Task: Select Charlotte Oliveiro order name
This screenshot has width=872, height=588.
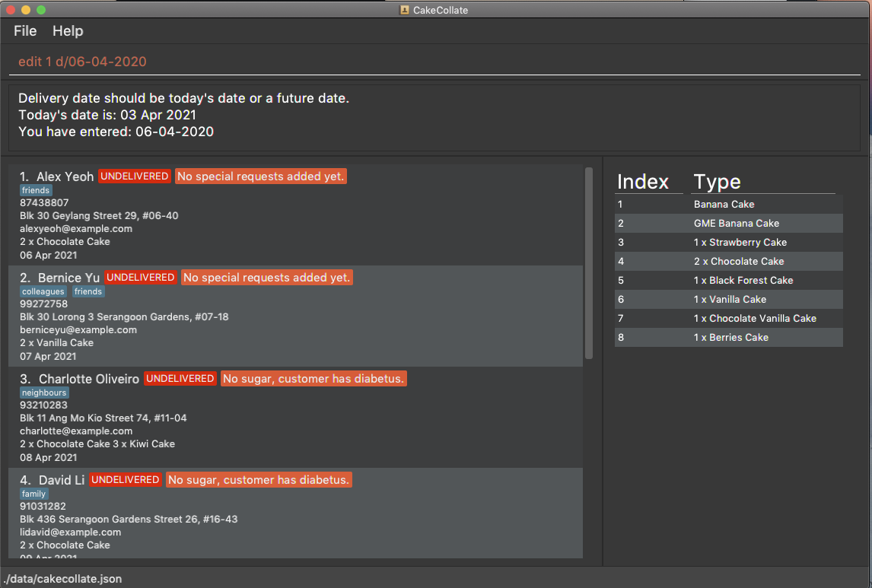Action: click(89, 379)
